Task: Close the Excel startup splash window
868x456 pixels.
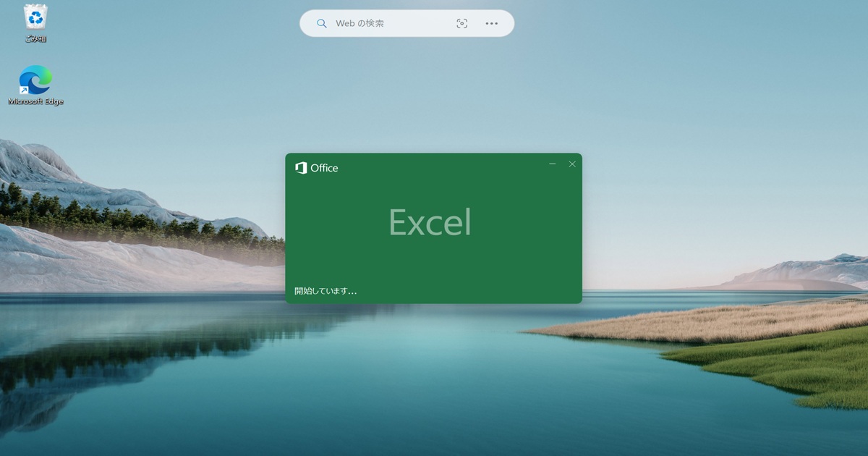Action: (572, 164)
